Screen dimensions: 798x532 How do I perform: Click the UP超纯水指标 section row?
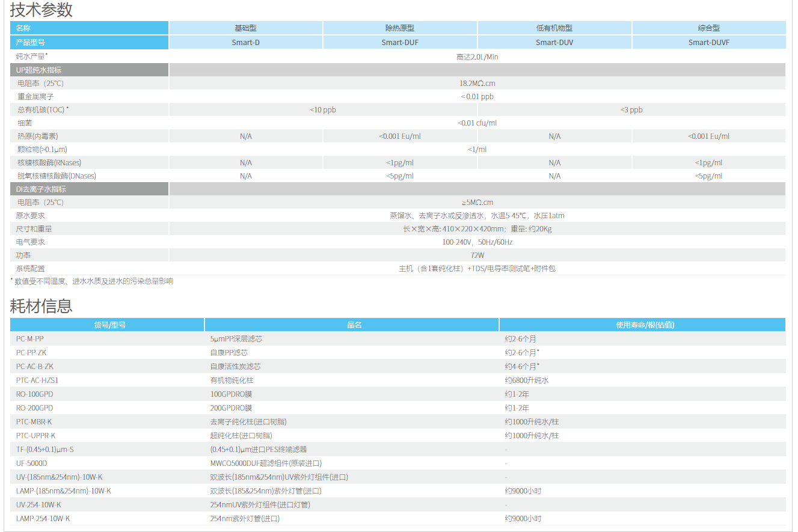[397, 70]
